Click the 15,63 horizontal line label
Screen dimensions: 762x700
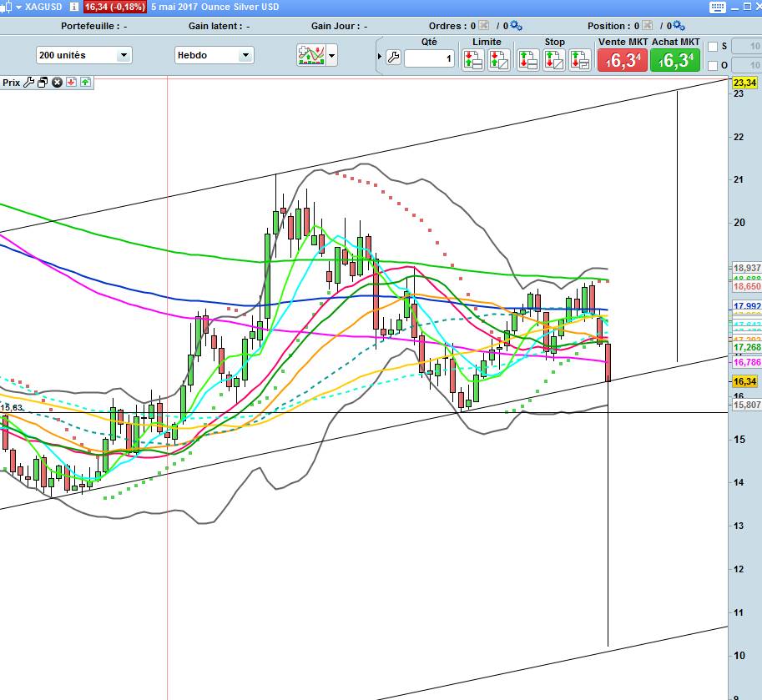coord(12,407)
